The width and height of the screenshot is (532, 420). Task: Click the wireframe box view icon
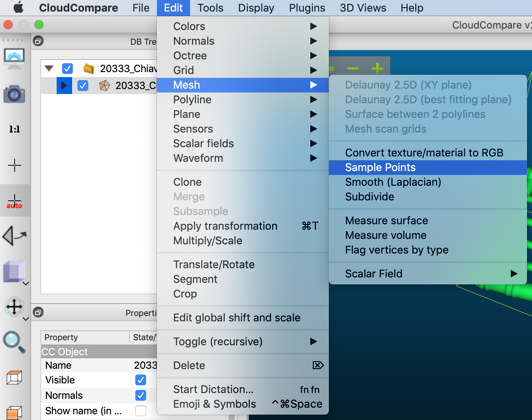pyautogui.click(x=14, y=378)
